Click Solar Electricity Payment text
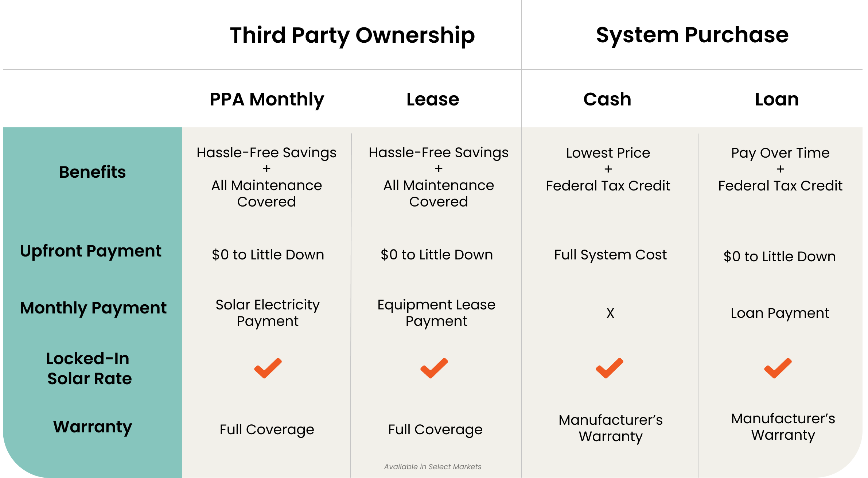The image size is (868, 478). (268, 313)
